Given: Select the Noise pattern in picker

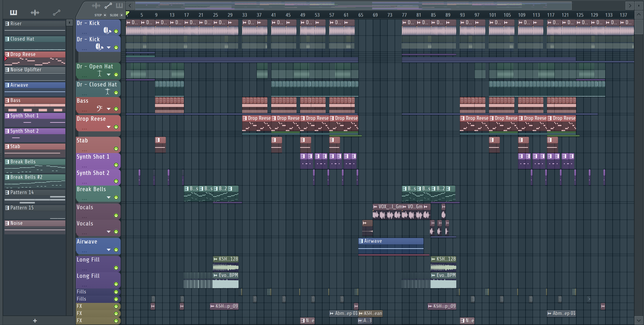Looking at the screenshot, I should 35,227.
